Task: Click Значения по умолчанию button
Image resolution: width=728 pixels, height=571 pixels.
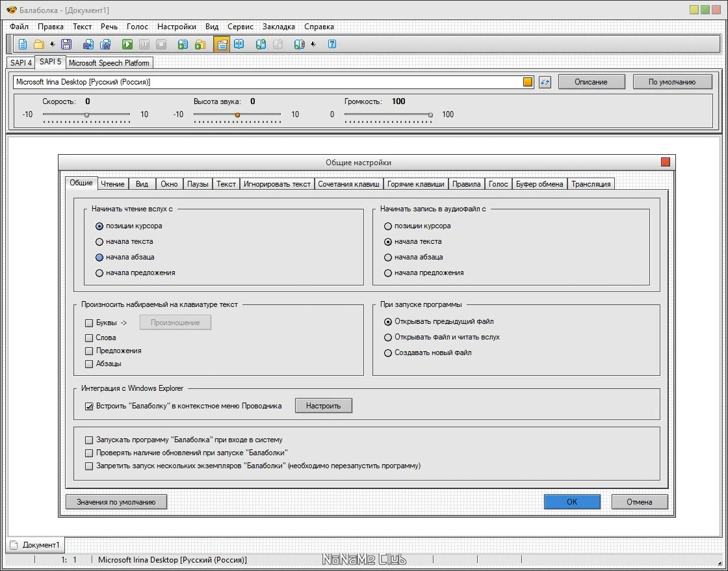Action: coord(116,502)
